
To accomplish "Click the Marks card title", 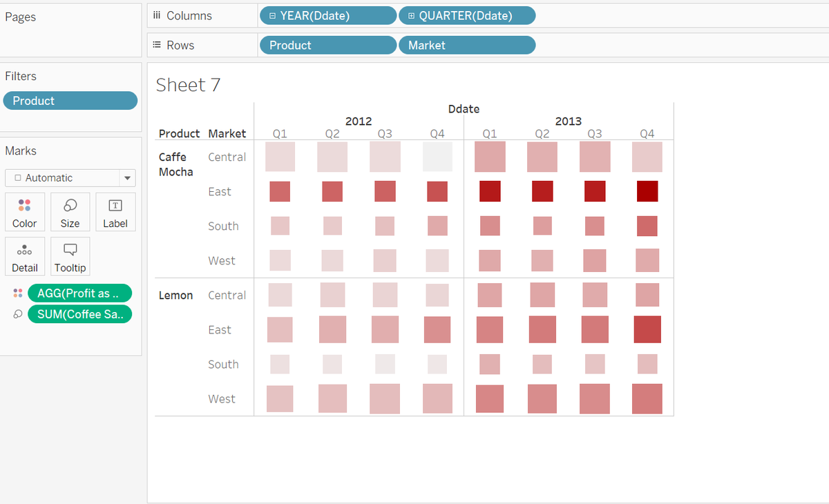I will click(21, 151).
